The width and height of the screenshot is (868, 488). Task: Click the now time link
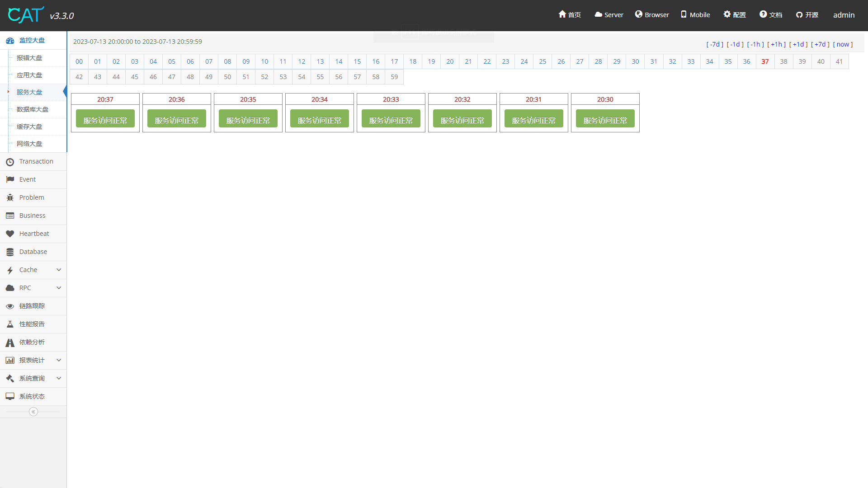[843, 44]
